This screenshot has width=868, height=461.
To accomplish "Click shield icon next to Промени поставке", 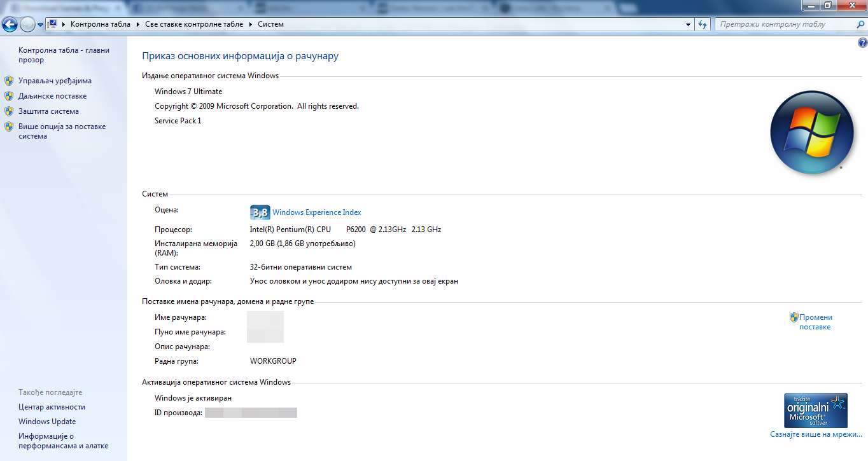I will tap(794, 317).
